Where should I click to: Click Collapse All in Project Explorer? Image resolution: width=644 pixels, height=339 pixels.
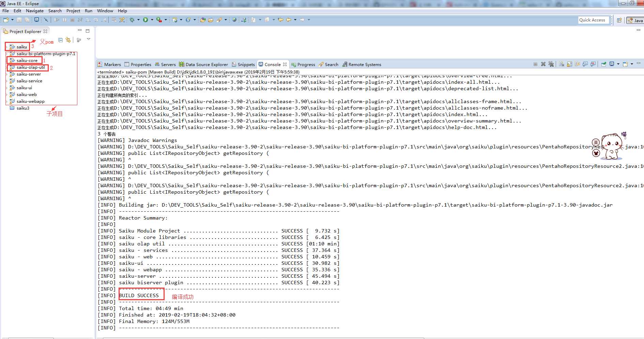pyautogui.click(x=60, y=40)
